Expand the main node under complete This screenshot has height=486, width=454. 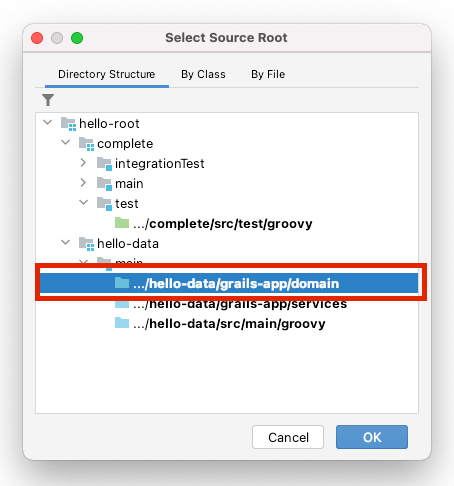(83, 183)
